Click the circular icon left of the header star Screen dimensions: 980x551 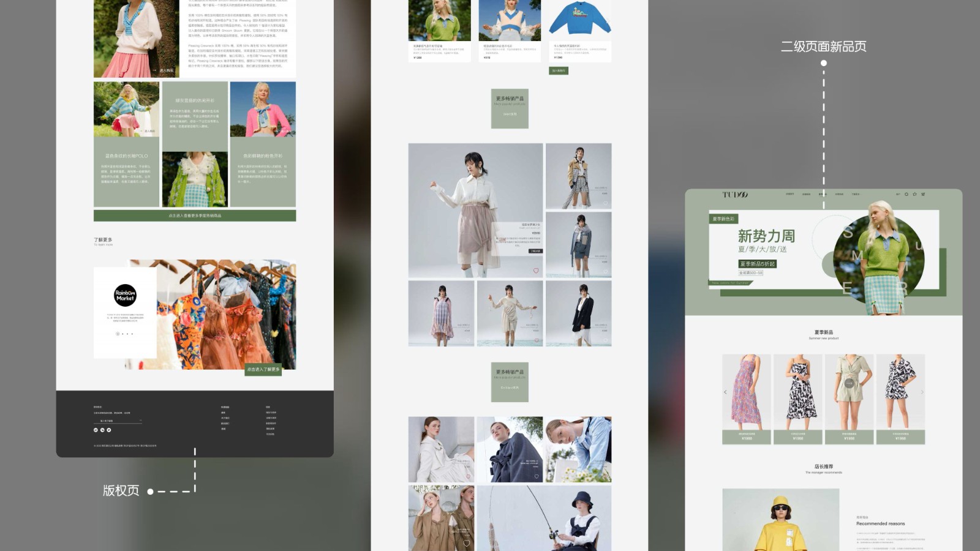point(907,194)
